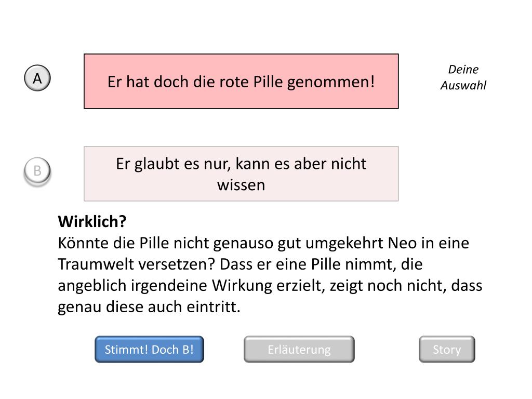This screenshot has width=532, height=399.
Task: Go to the 'Story' button
Action: (447, 350)
